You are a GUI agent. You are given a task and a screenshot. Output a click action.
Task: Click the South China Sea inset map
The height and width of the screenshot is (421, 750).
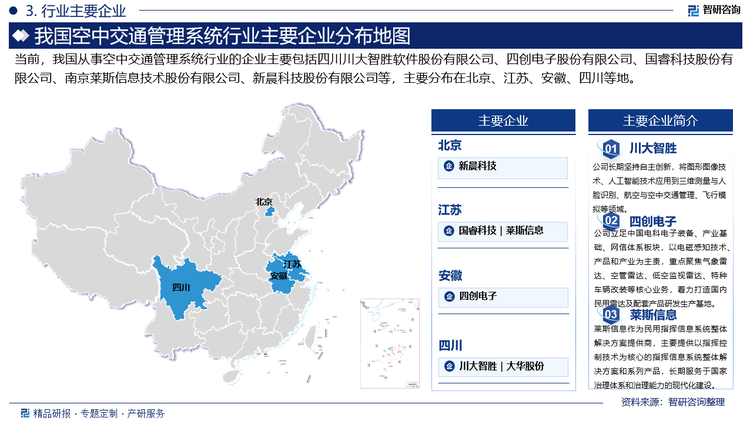click(x=390, y=343)
